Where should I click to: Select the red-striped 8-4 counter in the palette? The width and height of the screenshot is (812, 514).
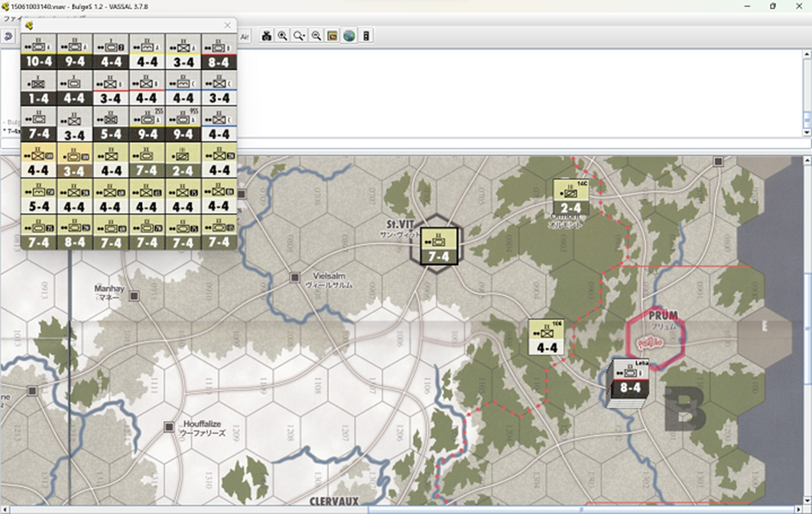219,52
